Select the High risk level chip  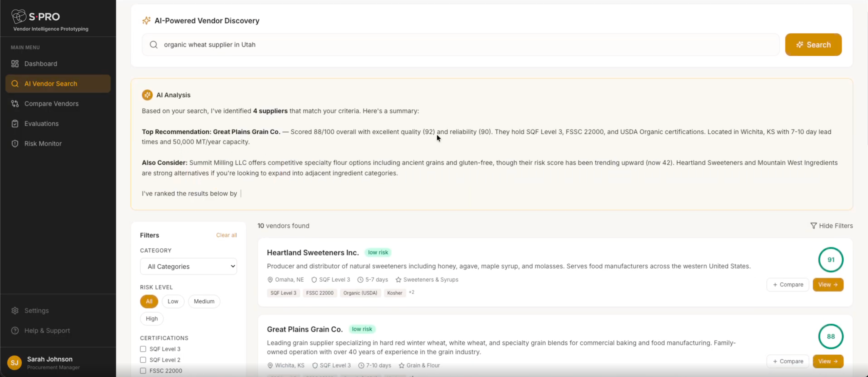pyautogui.click(x=152, y=319)
